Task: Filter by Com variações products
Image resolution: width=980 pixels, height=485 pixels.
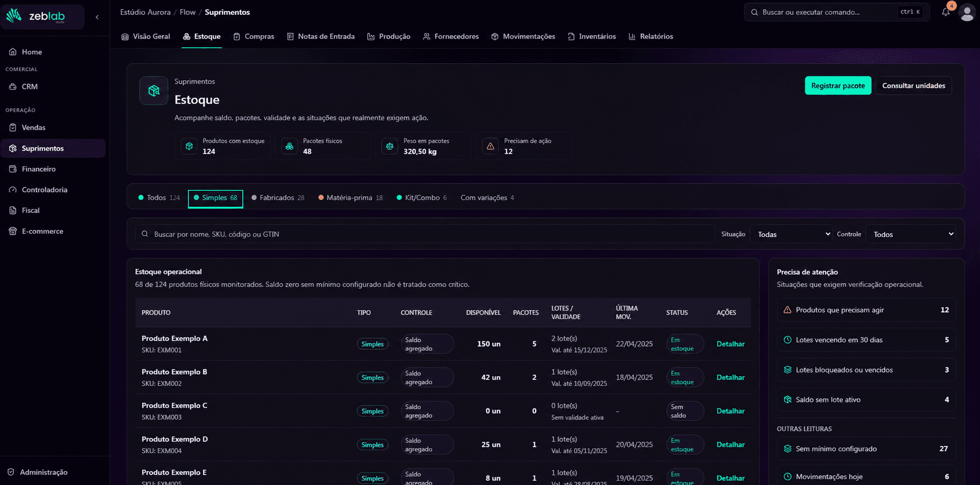Action: point(487,198)
